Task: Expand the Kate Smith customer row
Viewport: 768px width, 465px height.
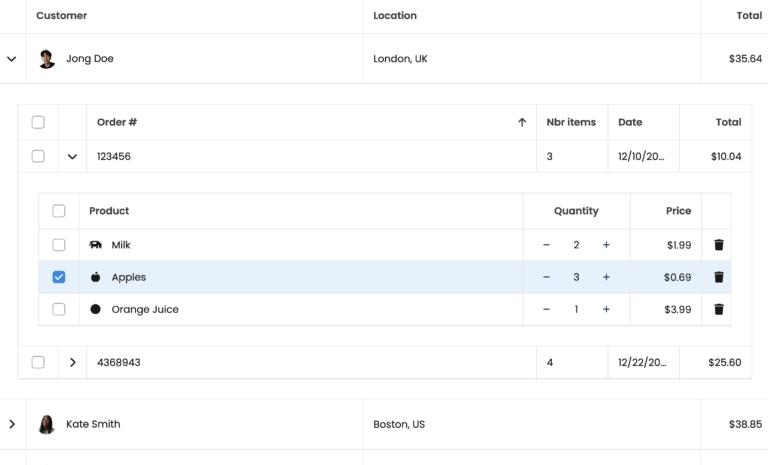Action: (x=12, y=424)
